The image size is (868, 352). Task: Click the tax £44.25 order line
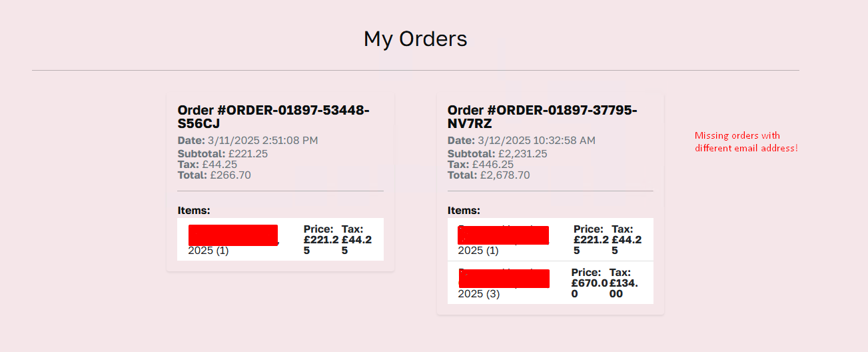tap(208, 164)
